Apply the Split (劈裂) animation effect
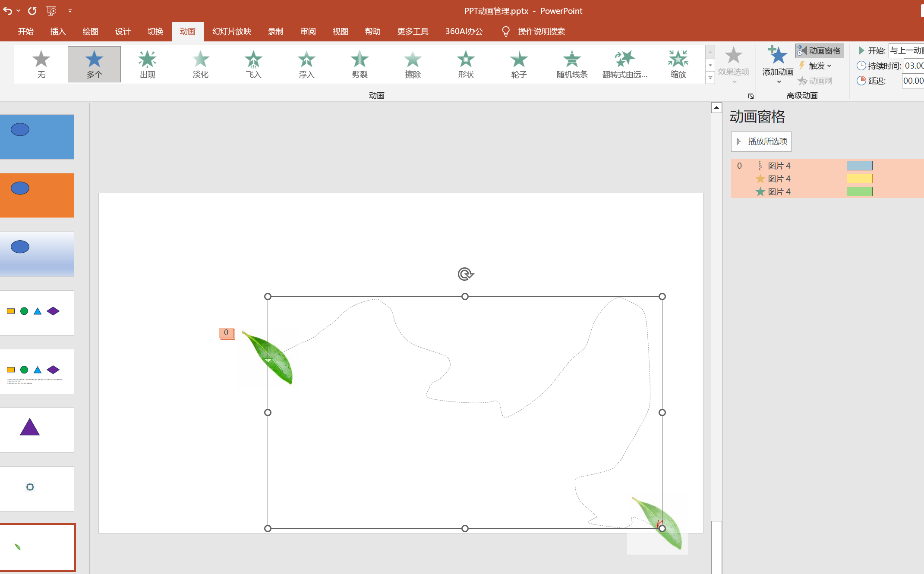924x574 pixels. tap(359, 64)
